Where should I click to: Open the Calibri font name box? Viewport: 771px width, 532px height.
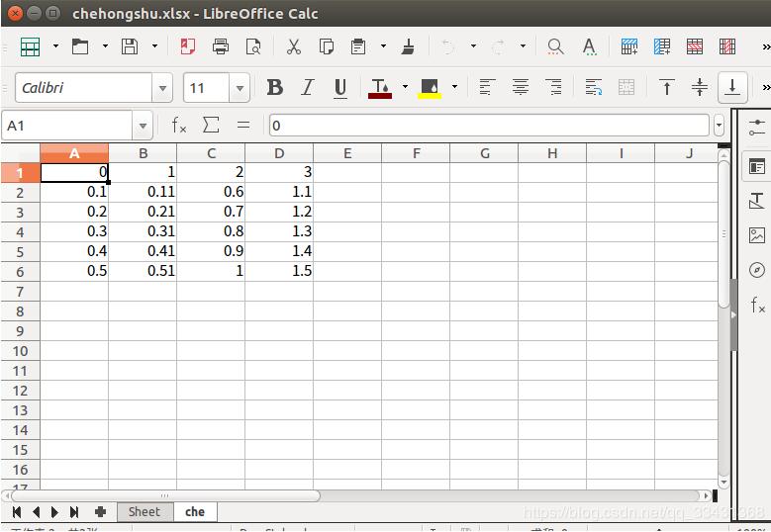83,88
